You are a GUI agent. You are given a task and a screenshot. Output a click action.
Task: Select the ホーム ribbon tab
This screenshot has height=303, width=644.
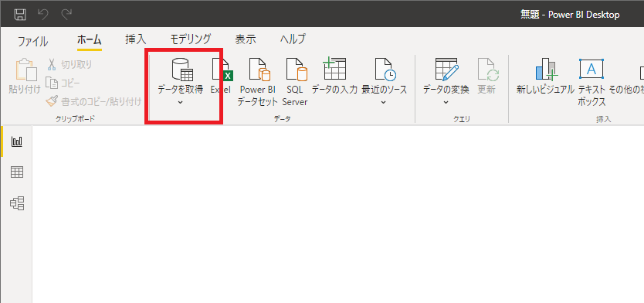pyautogui.click(x=89, y=40)
